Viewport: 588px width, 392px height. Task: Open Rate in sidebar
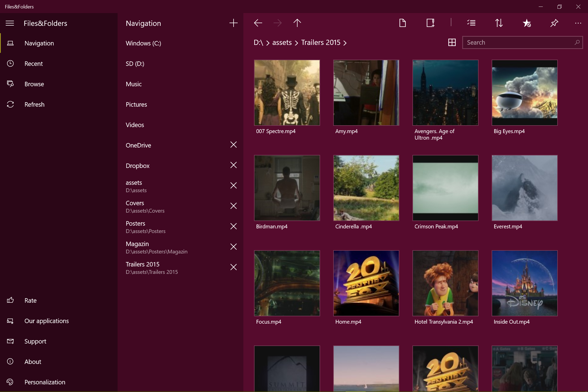(59, 301)
